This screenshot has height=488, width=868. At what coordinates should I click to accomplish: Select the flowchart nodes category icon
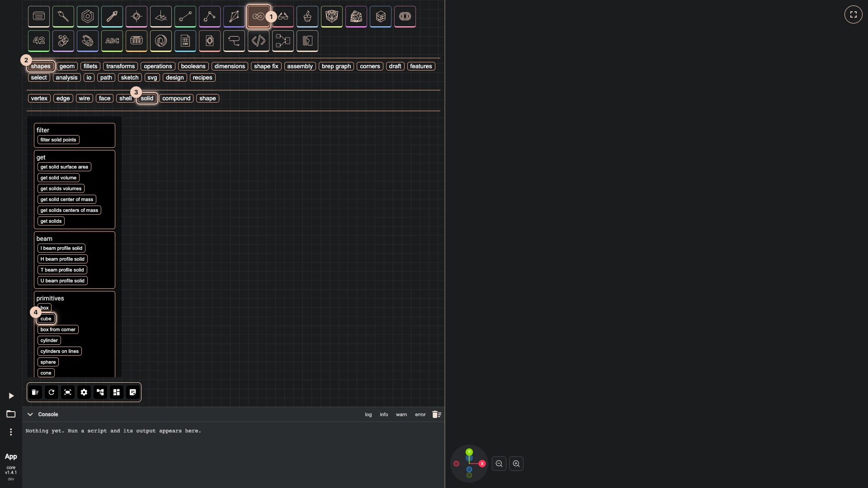pos(283,41)
